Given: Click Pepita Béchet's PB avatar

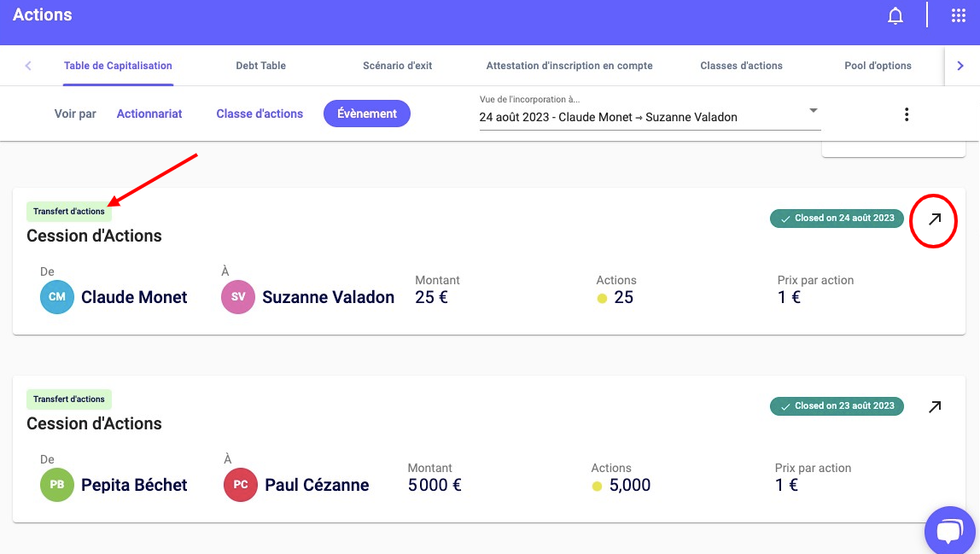Looking at the screenshot, I should click(x=57, y=485).
